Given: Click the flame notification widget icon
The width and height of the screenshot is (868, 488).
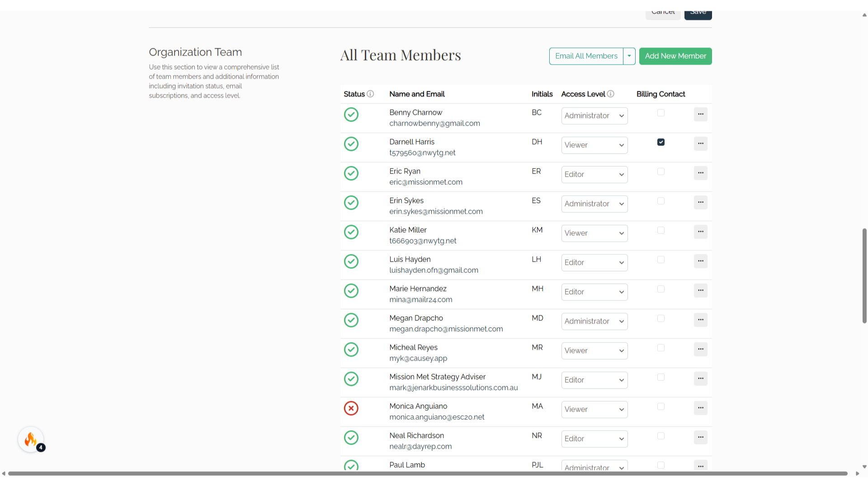Looking at the screenshot, I should coord(31,439).
